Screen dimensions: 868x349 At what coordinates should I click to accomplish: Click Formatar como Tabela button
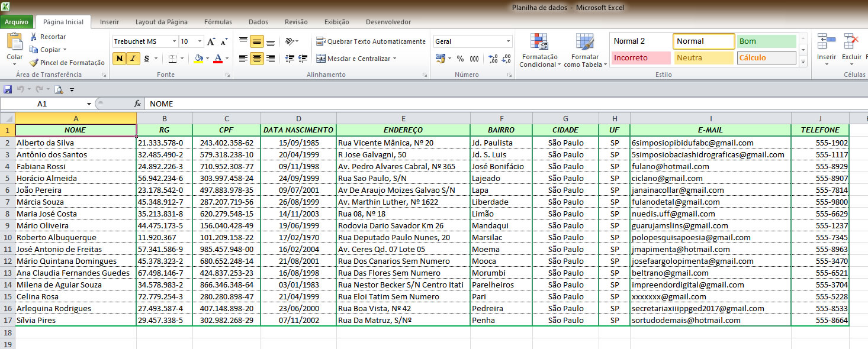coord(585,50)
